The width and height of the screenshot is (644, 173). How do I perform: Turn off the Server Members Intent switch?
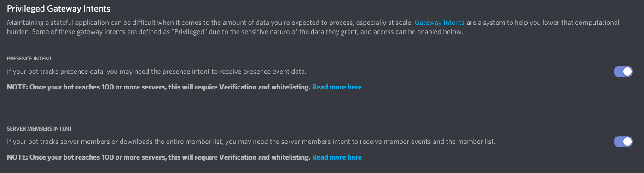point(623,142)
